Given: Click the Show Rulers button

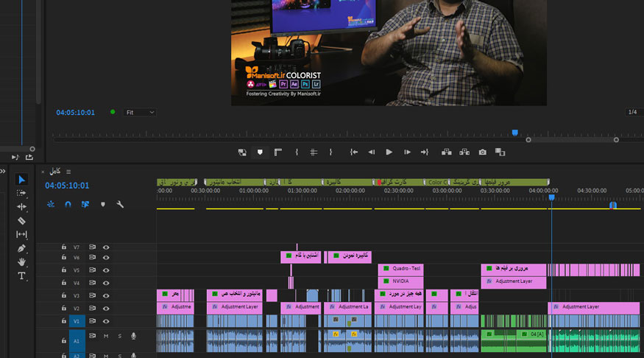Looking at the screenshot, I should coord(278,152).
